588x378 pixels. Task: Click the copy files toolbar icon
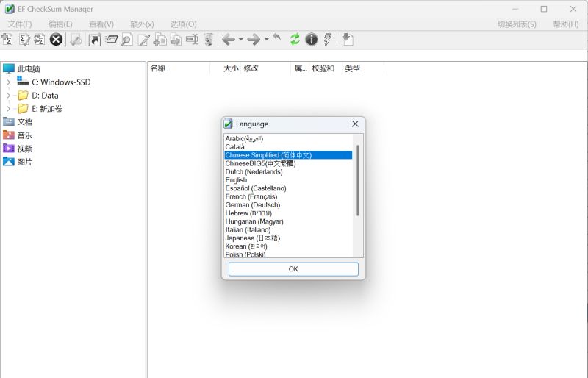point(160,40)
